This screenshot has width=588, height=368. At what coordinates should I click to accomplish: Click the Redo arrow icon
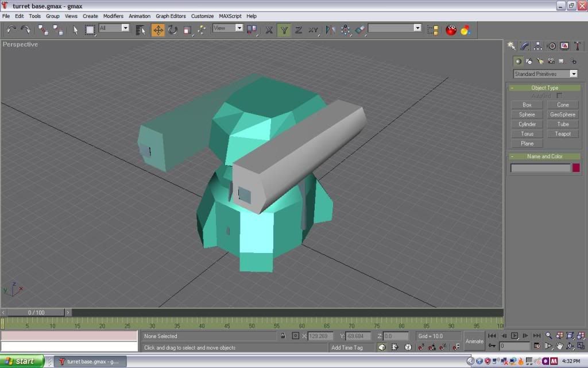click(25, 30)
